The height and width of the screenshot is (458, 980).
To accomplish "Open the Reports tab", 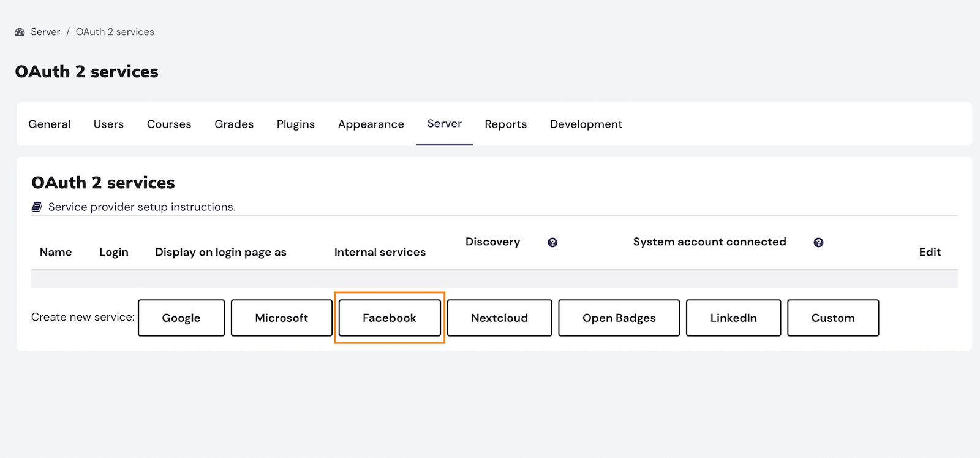I will [506, 124].
